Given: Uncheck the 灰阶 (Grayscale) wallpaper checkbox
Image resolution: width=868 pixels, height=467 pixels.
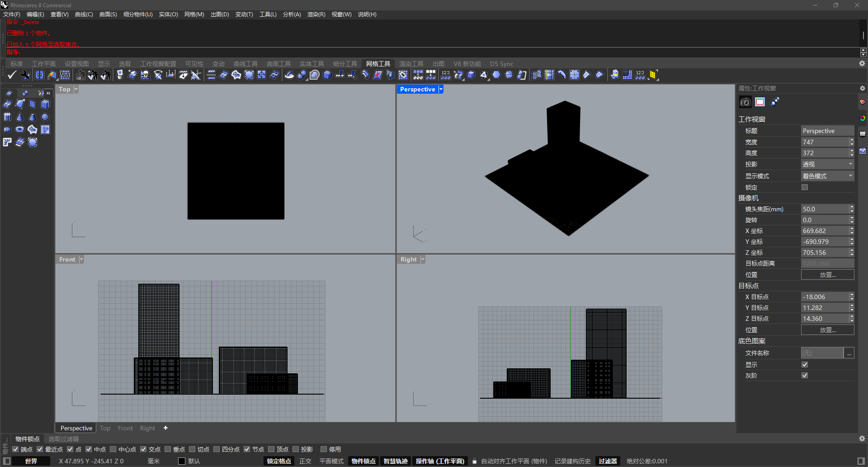Looking at the screenshot, I should point(805,376).
